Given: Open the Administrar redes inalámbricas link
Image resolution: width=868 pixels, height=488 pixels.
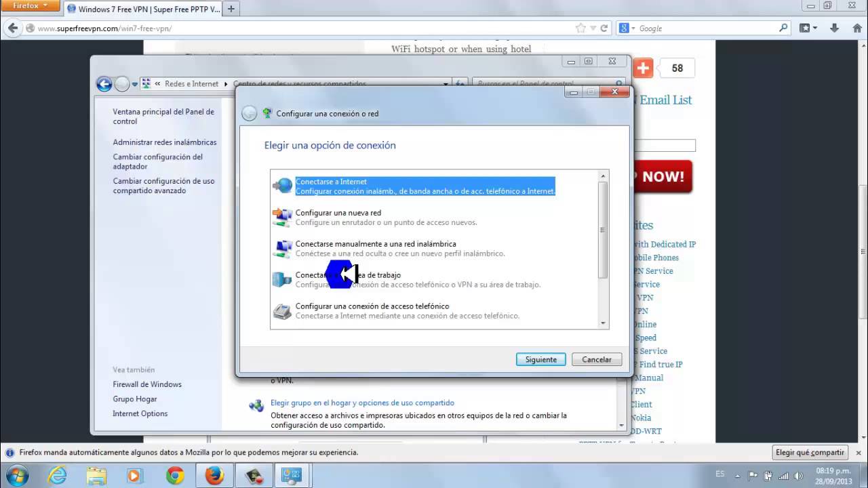Looking at the screenshot, I should (165, 142).
